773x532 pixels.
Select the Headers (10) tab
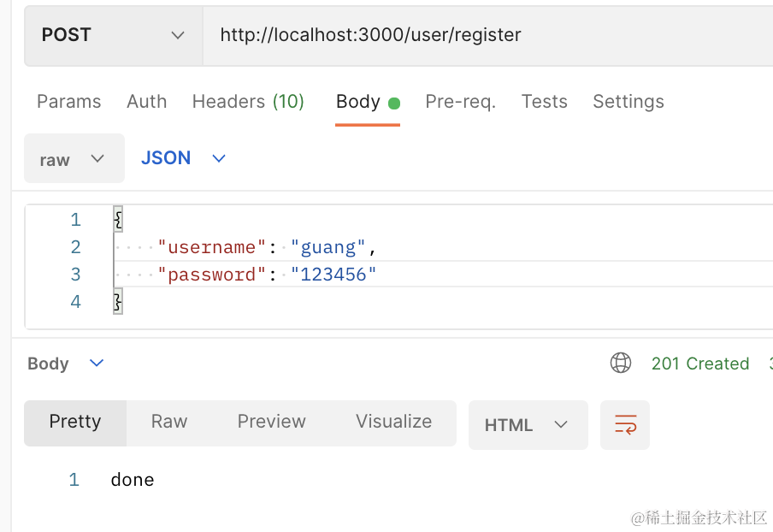pyautogui.click(x=248, y=102)
